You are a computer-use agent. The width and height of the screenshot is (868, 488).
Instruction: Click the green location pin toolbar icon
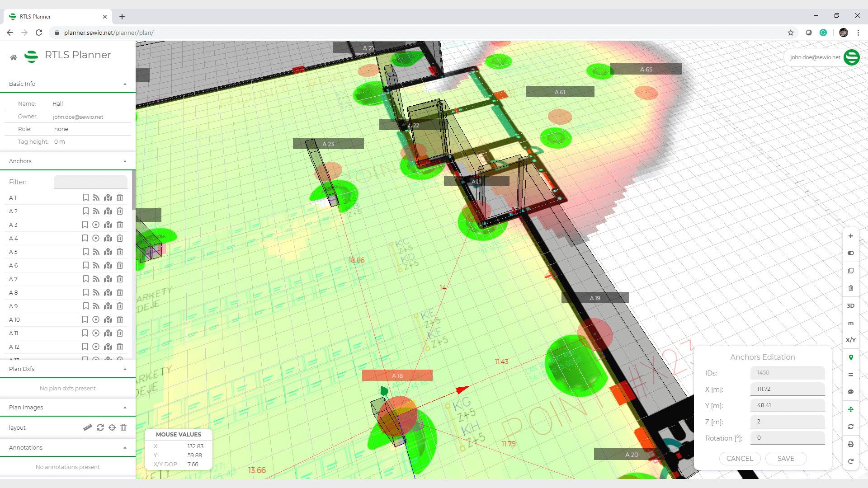click(850, 357)
